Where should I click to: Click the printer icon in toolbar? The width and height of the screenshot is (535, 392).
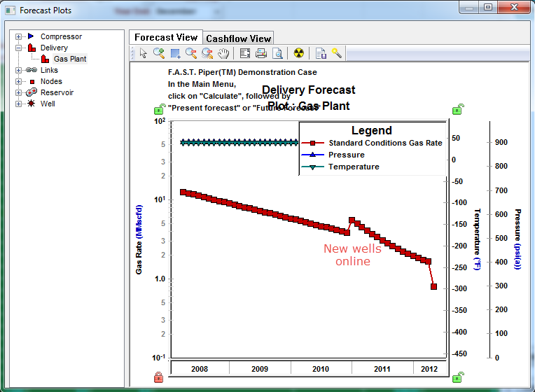point(261,52)
